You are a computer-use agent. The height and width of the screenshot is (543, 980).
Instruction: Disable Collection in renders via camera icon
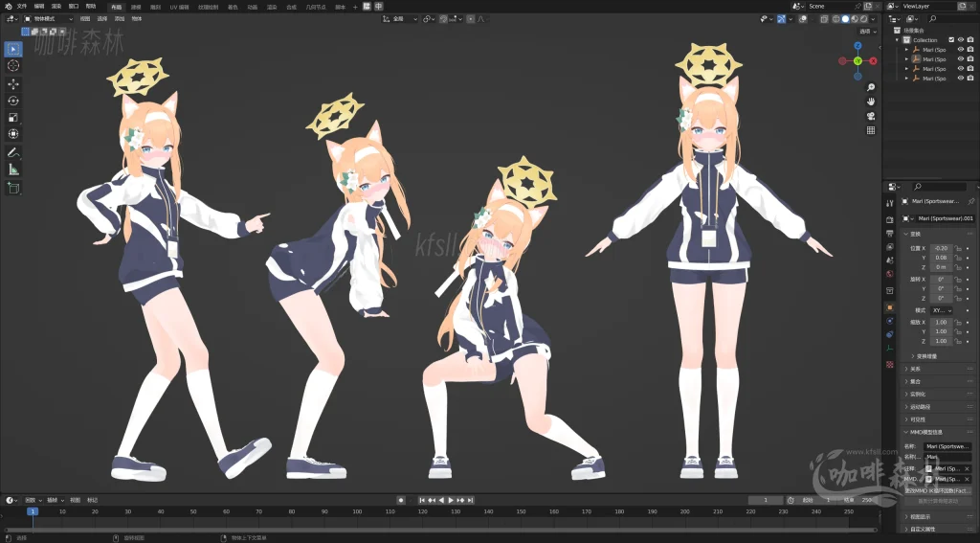pos(970,40)
